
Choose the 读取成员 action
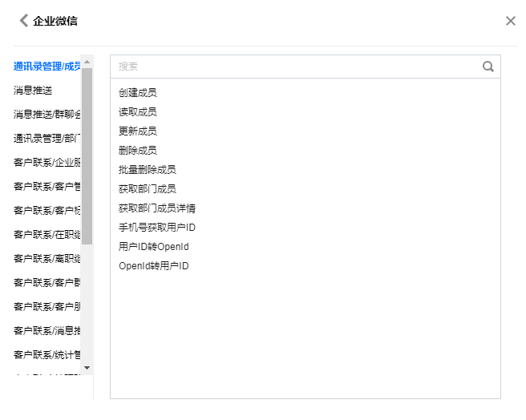click(138, 111)
